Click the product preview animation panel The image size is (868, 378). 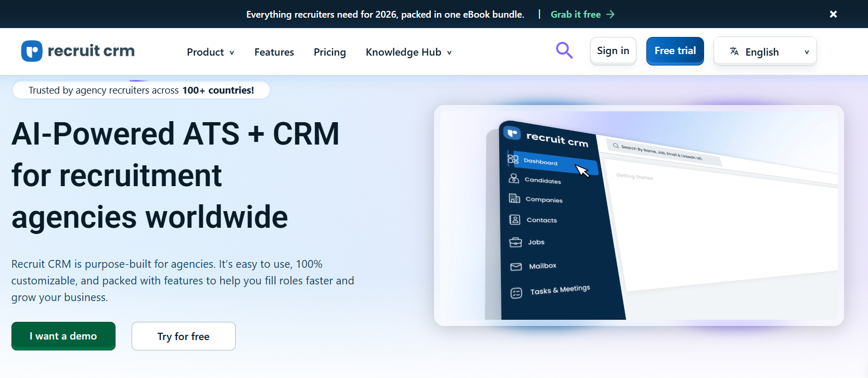[x=639, y=215]
